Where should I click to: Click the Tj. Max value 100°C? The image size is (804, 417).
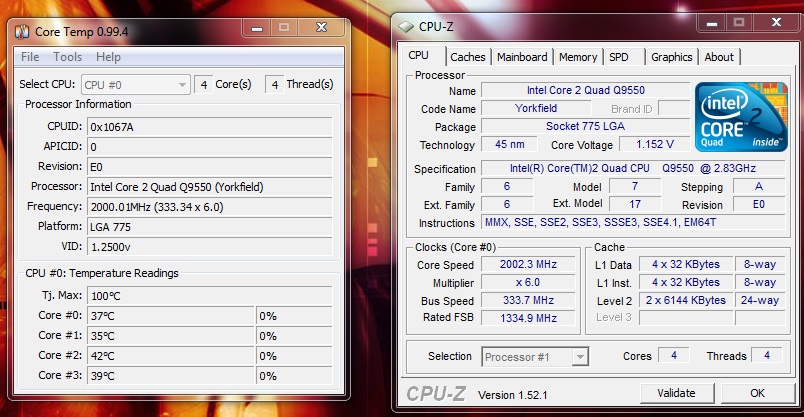click(210, 296)
